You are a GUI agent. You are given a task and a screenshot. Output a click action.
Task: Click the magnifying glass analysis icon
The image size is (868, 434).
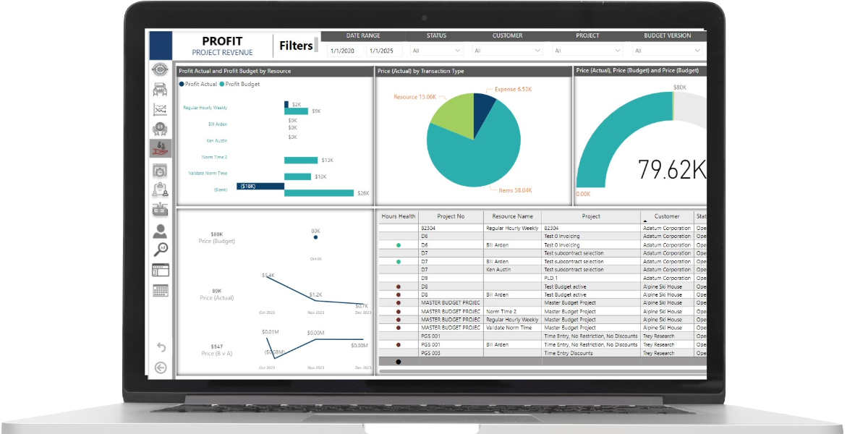point(160,250)
